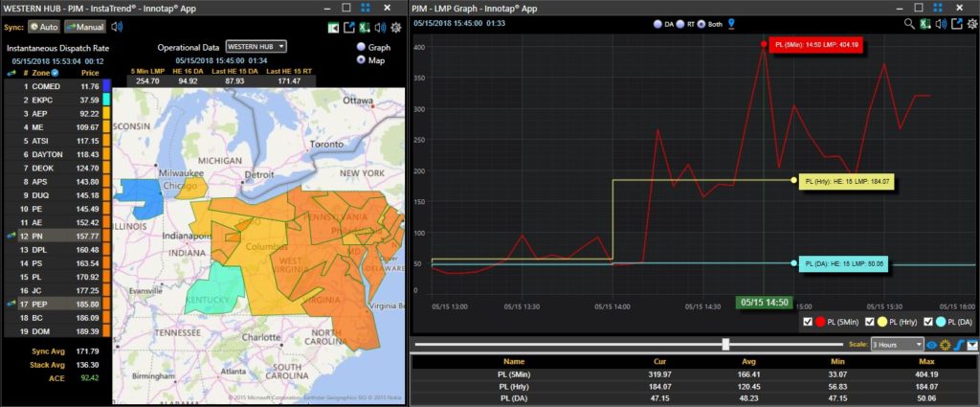Uncheck PL (DA) series checkbox

click(927, 322)
